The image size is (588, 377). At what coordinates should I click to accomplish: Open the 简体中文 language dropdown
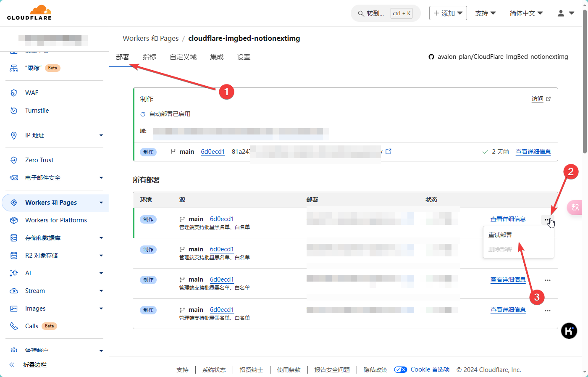(526, 13)
